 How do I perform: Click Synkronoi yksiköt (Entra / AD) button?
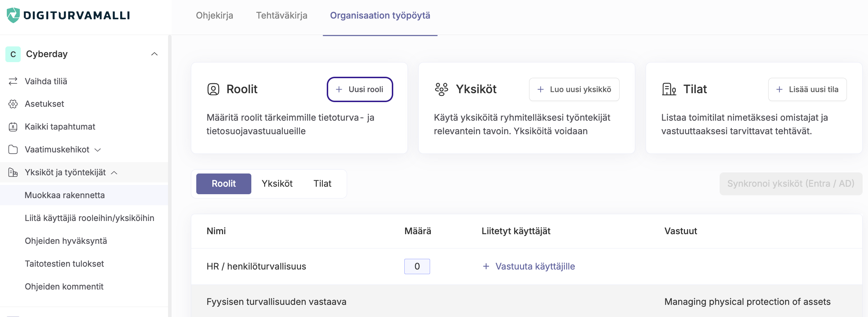tap(791, 184)
